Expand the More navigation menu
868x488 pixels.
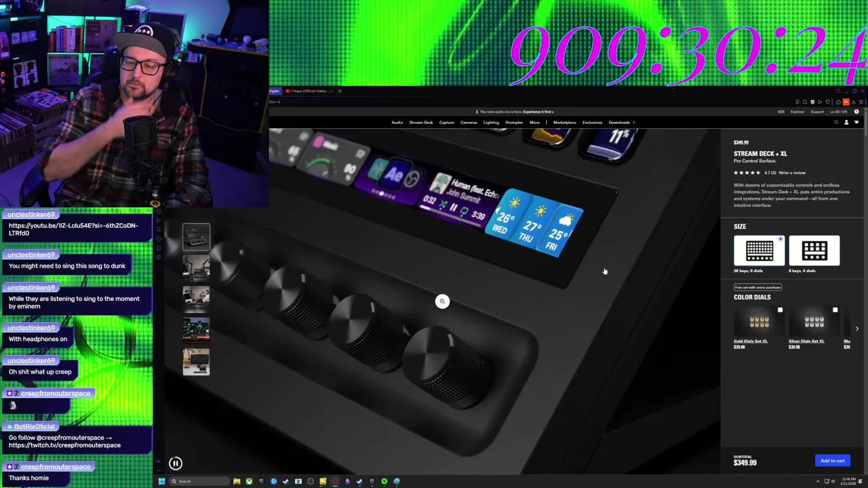click(534, 123)
